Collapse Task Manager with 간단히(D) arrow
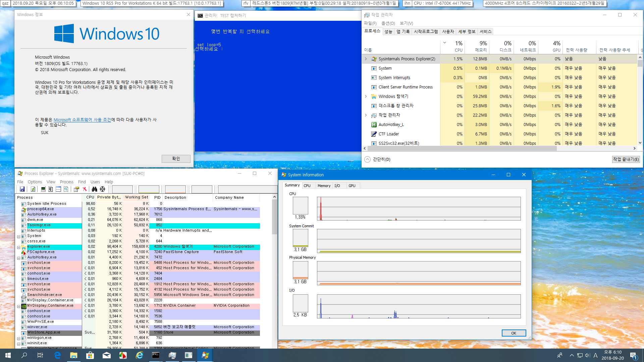Viewport: 644px width, 362px height. (368, 160)
